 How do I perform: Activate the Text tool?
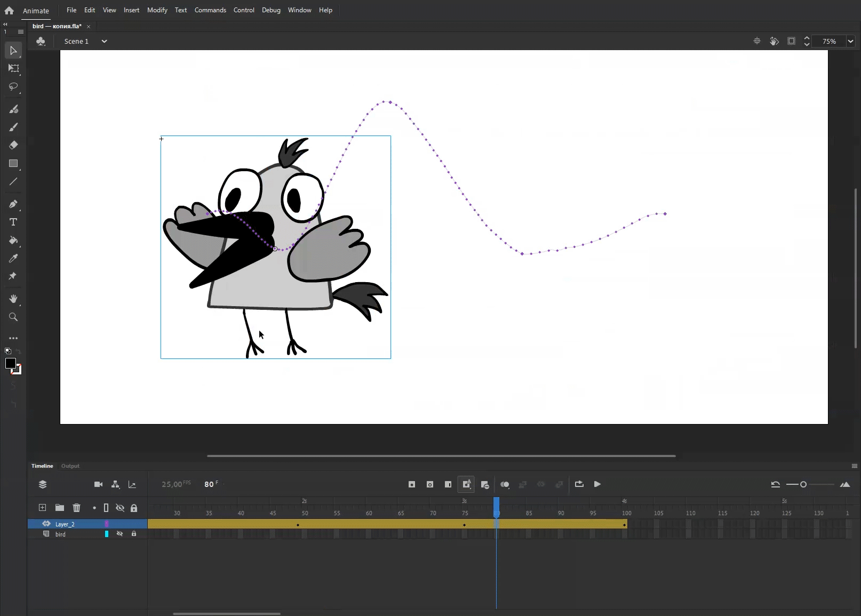click(13, 222)
